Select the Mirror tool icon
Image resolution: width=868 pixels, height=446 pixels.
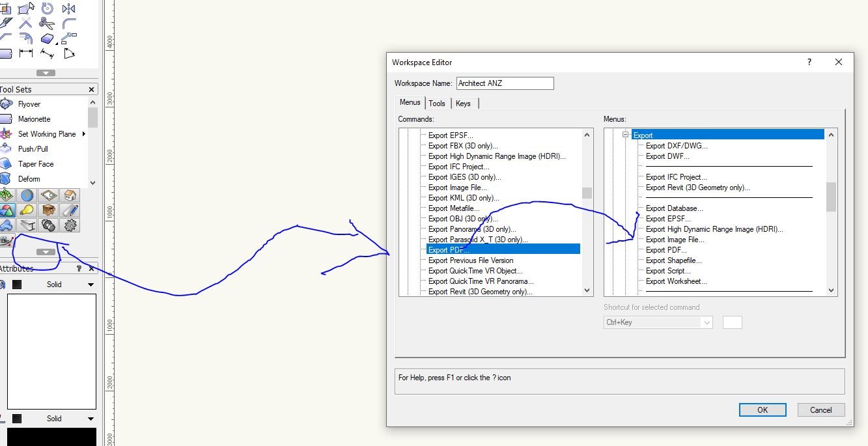click(68, 8)
